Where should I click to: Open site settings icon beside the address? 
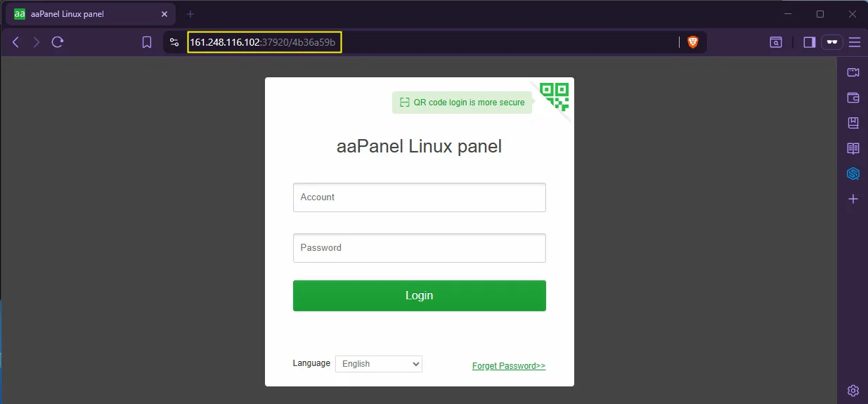175,42
